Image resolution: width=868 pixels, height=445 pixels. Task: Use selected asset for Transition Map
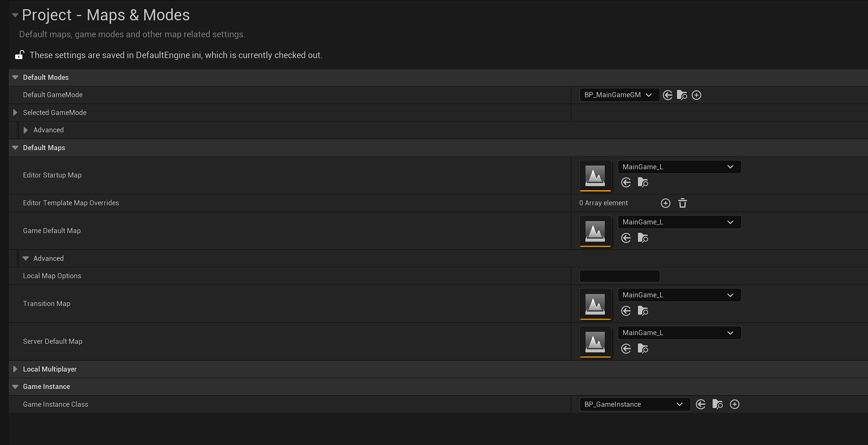(625, 311)
